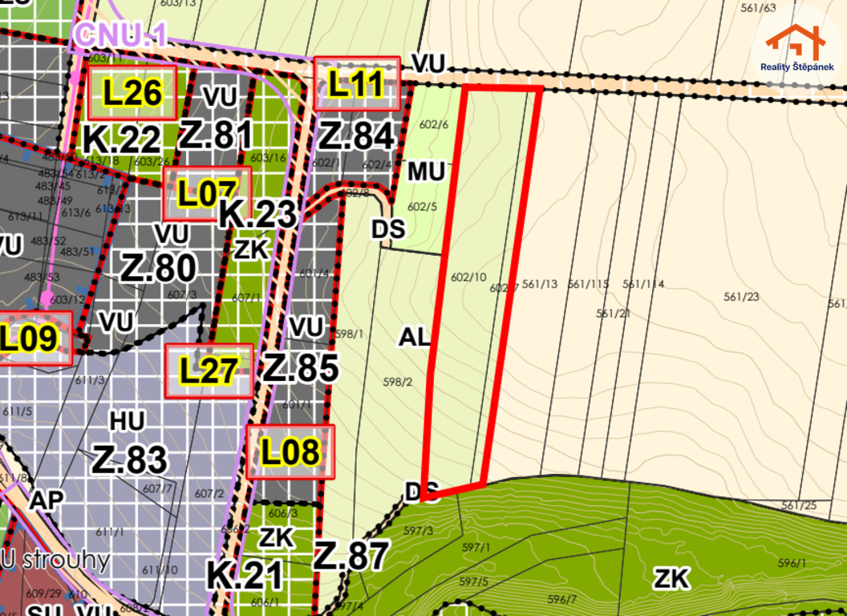This screenshot has width=847, height=616.
Task: Select the K.22 zone label
Action: click(x=122, y=140)
